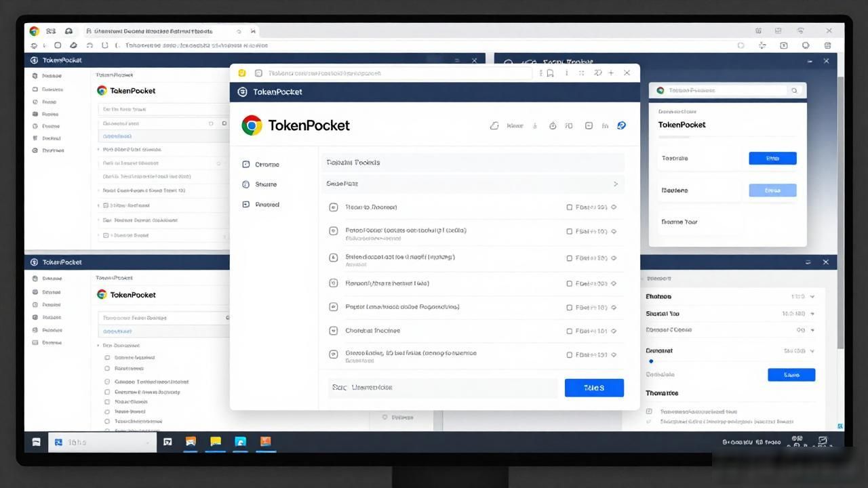Image resolution: width=868 pixels, height=488 pixels.
Task: Tick the checkbox on the center dialog's third list row
Action: click(x=570, y=258)
